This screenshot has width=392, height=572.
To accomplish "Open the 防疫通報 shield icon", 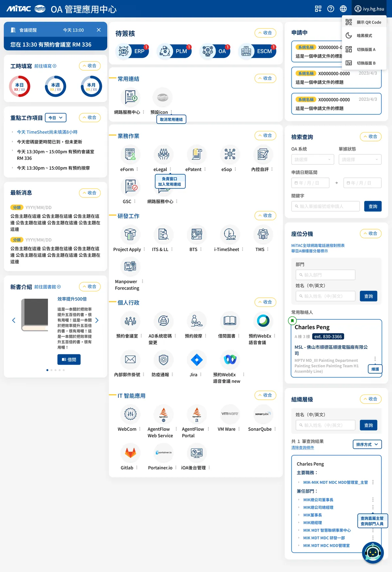I will pos(164,360).
